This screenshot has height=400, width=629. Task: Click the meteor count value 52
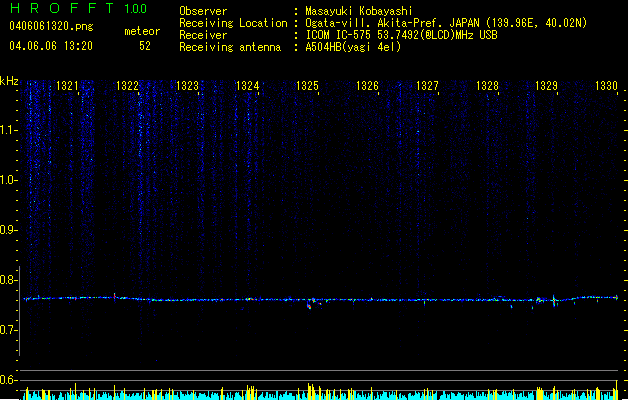tap(145, 46)
